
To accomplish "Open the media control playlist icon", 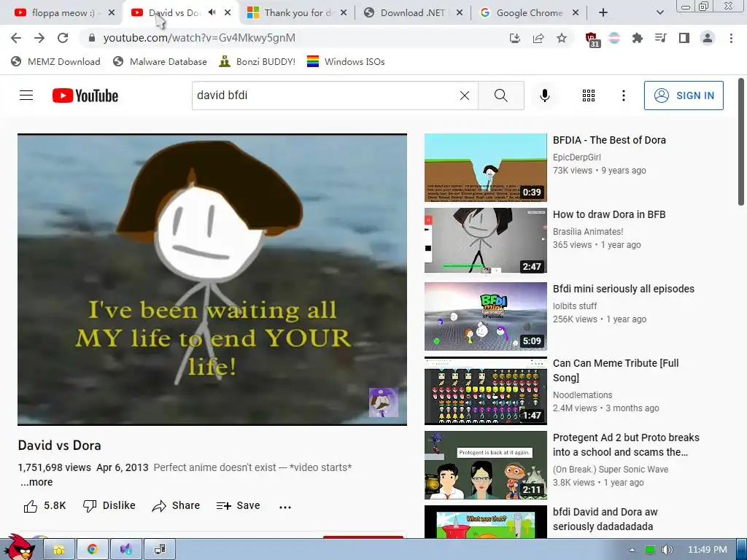I will 660,38.
